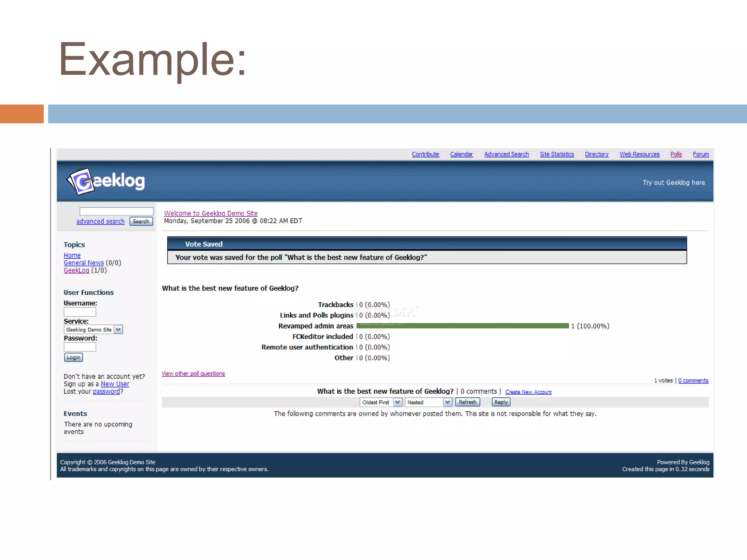Open the Forum link
The width and height of the screenshot is (747, 560).
[701, 154]
